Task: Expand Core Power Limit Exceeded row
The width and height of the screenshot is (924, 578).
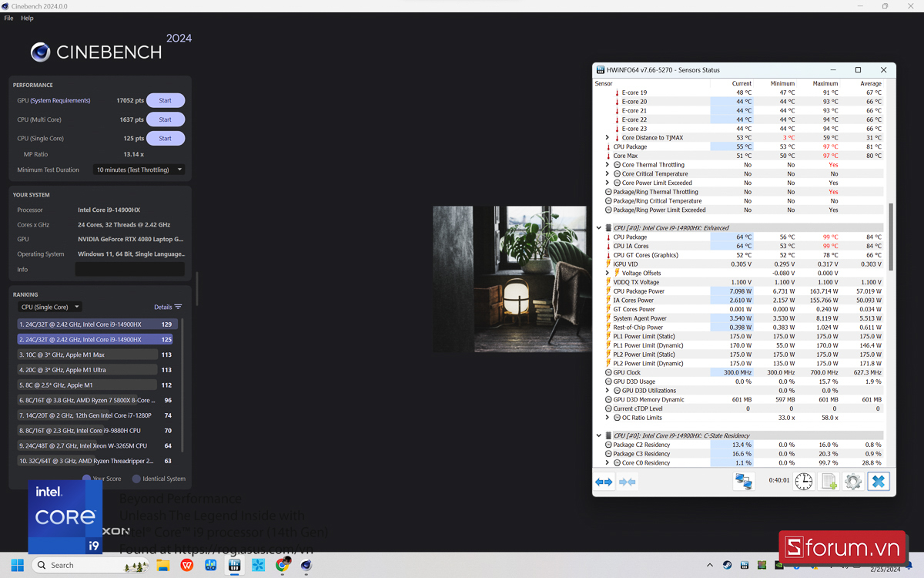Action: (608, 183)
